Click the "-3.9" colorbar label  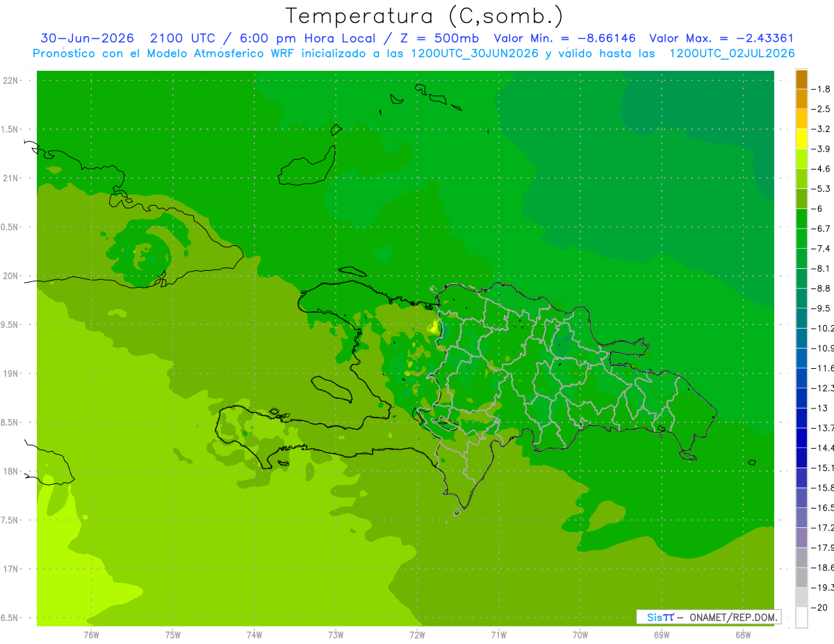point(821,149)
